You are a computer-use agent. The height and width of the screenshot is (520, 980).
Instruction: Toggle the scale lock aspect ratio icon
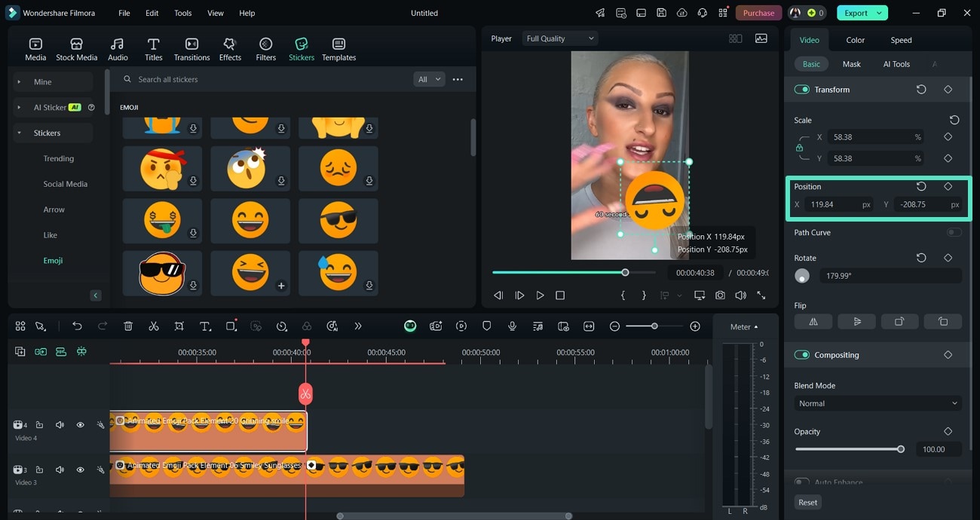799,148
